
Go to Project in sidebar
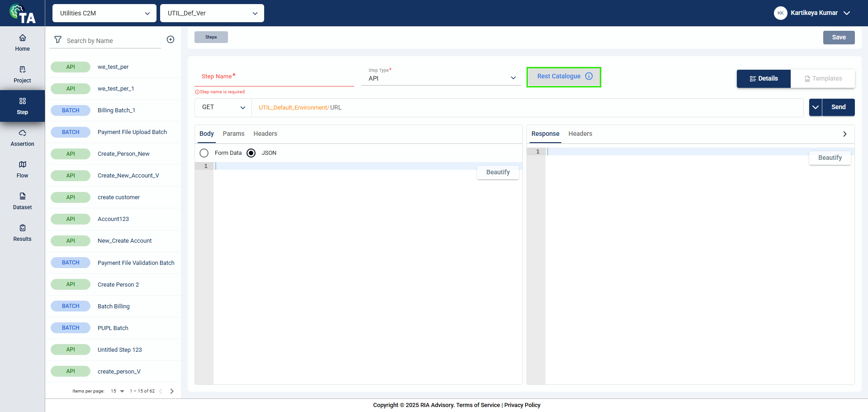click(22, 74)
